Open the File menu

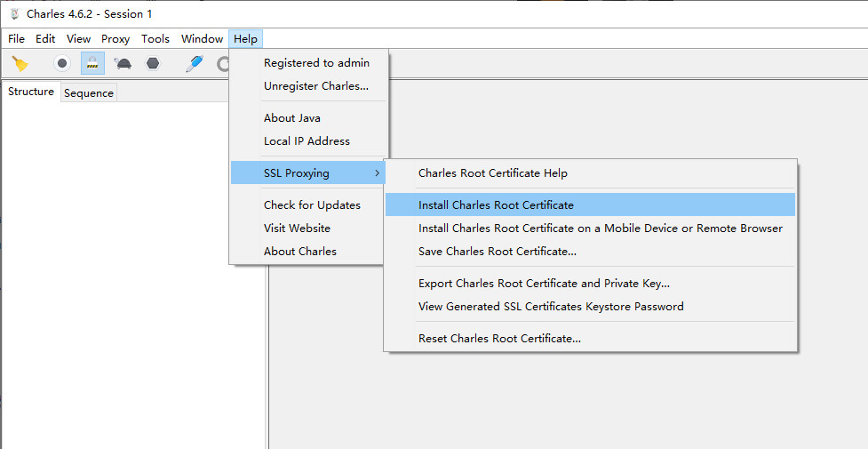click(x=16, y=39)
